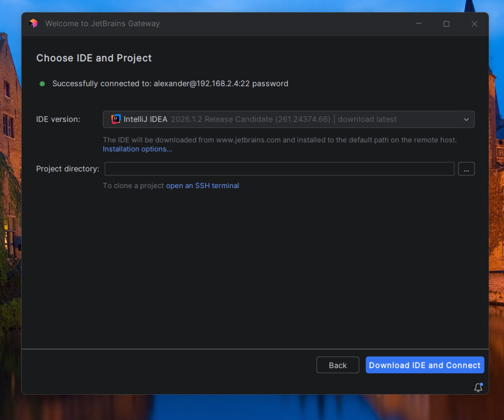Click the To clone a project text
Image resolution: width=504 pixels, height=420 pixels.
pyautogui.click(x=133, y=186)
